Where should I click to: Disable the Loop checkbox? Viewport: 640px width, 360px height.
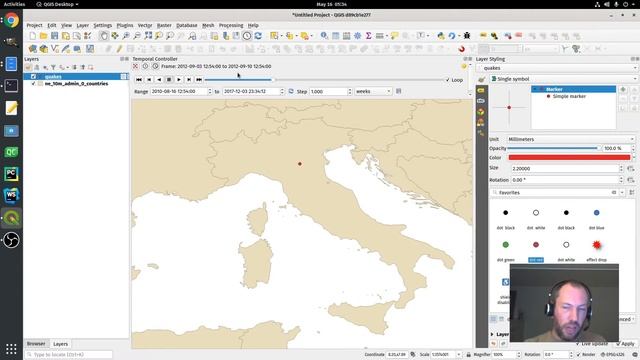(448, 80)
